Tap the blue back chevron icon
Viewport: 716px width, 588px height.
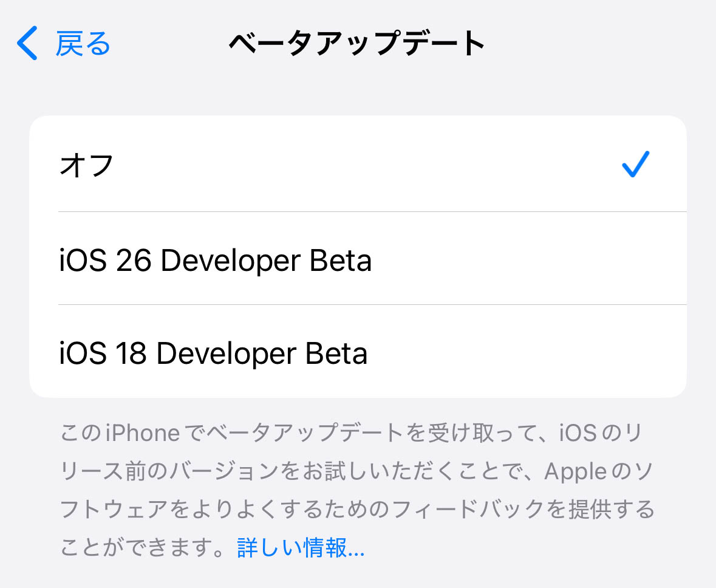27,43
